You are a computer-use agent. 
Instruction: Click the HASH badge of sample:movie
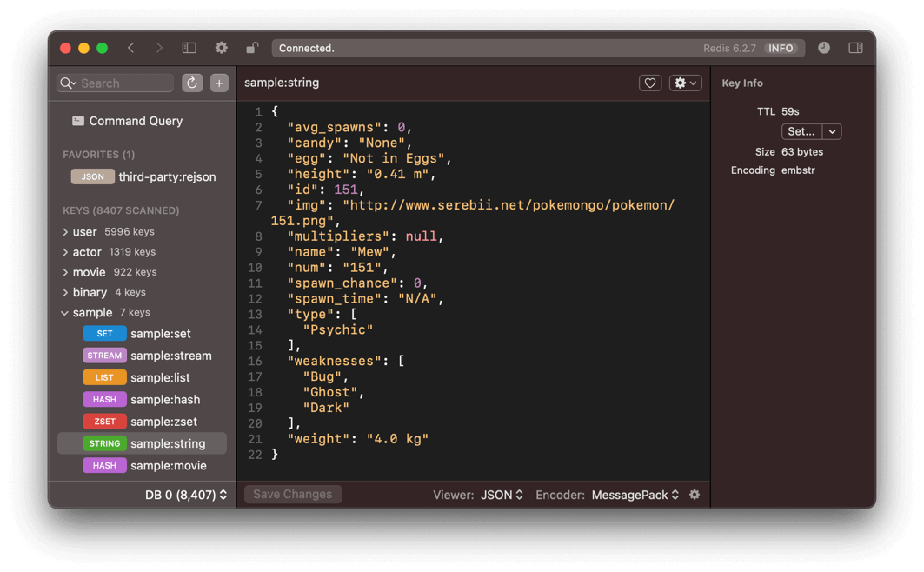pyautogui.click(x=104, y=465)
